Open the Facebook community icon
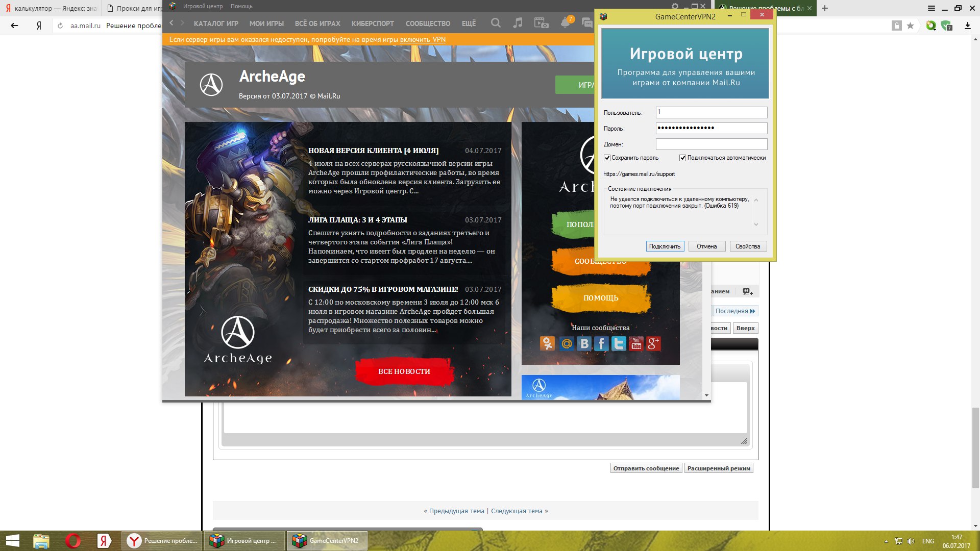This screenshot has height=551, width=980. click(x=601, y=344)
